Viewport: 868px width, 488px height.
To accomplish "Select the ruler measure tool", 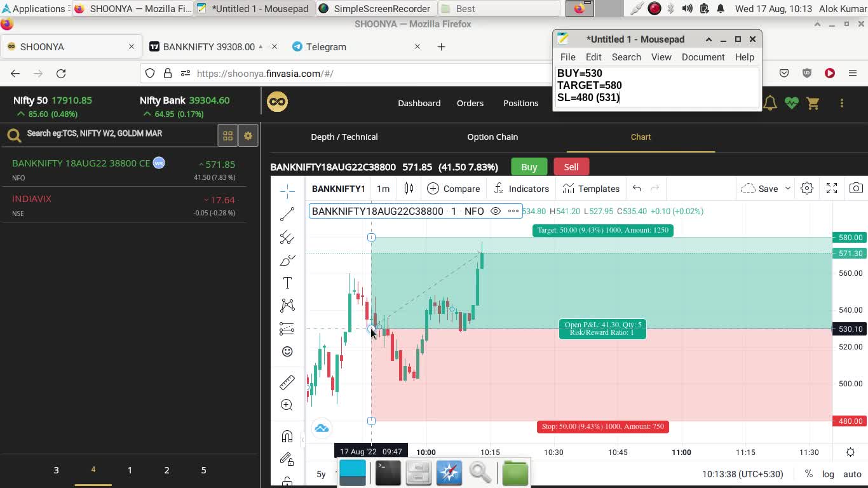I will coord(287,382).
